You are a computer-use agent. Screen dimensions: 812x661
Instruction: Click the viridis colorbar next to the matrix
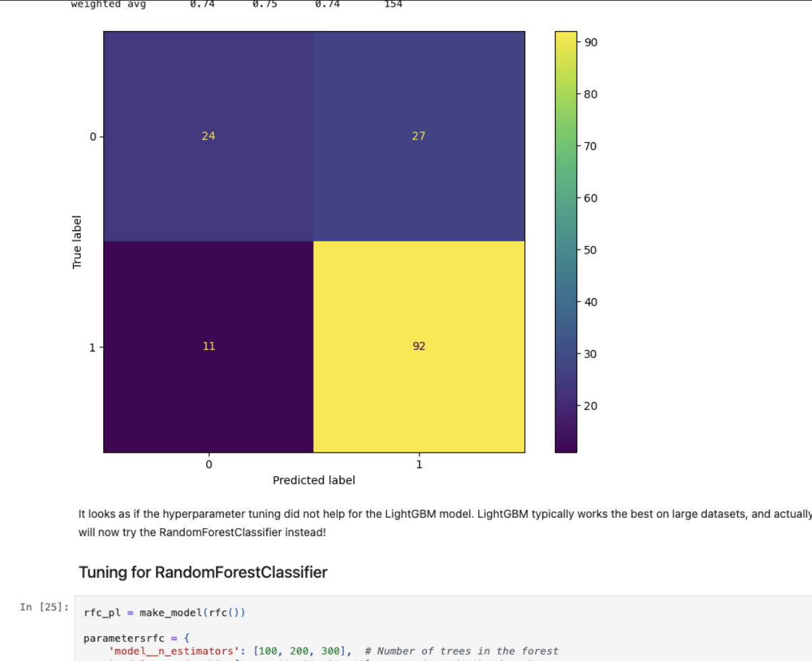click(x=566, y=241)
